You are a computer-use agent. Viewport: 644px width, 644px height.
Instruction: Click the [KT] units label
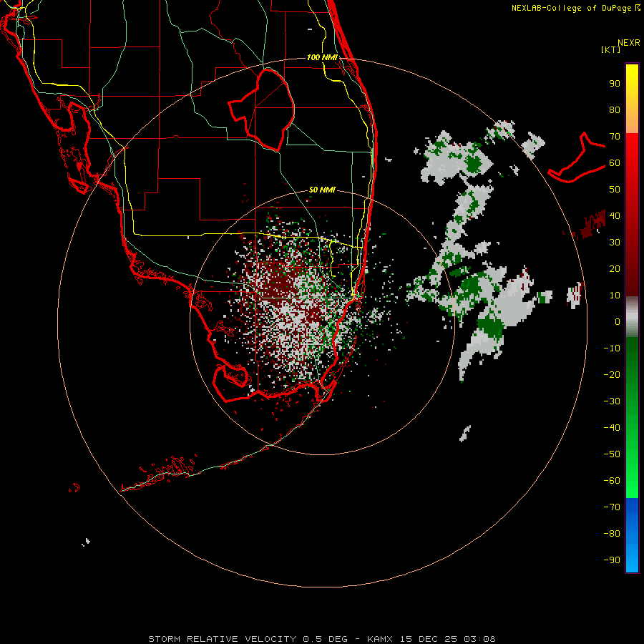[x=610, y=49]
